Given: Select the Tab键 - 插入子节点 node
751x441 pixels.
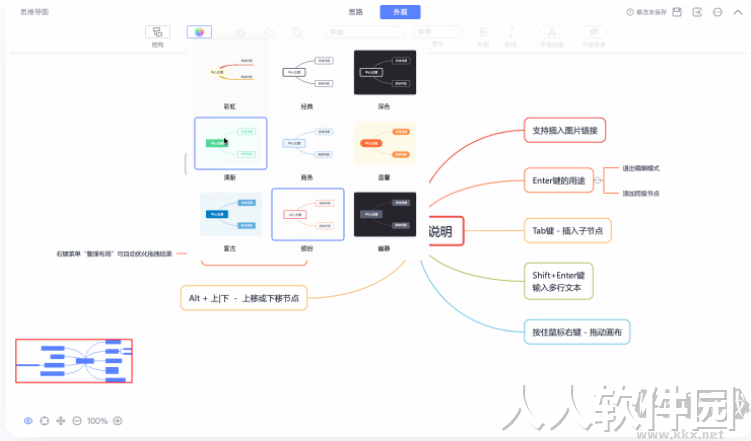Looking at the screenshot, I should pyautogui.click(x=568, y=231).
